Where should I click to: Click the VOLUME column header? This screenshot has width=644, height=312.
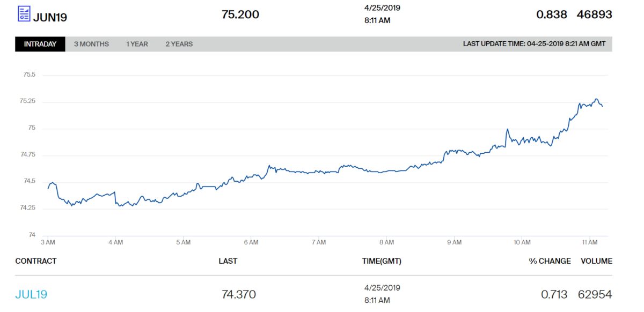pyautogui.click(x=596, y=261)
